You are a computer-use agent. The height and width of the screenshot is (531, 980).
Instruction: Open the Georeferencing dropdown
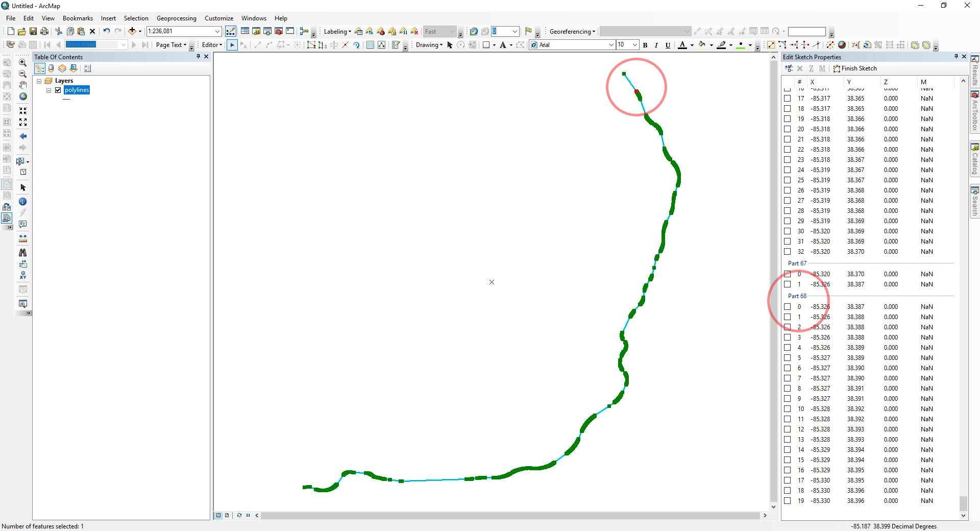click(x=572, y=32)
